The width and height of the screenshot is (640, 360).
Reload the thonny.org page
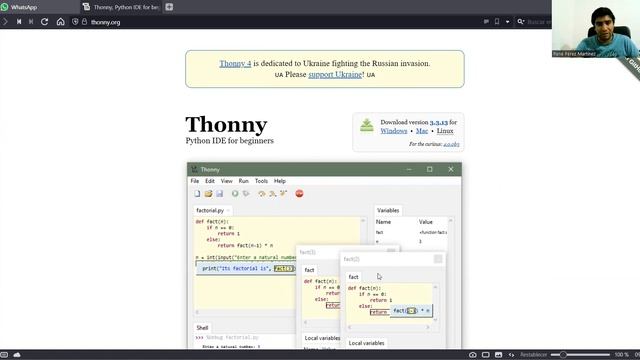click(x=44, y=22)
